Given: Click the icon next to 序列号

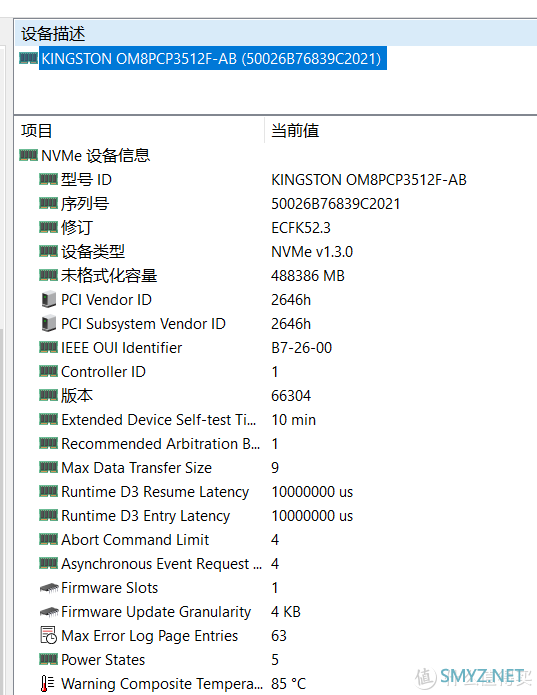Looking at the screenshot, I should click(48, 203).
